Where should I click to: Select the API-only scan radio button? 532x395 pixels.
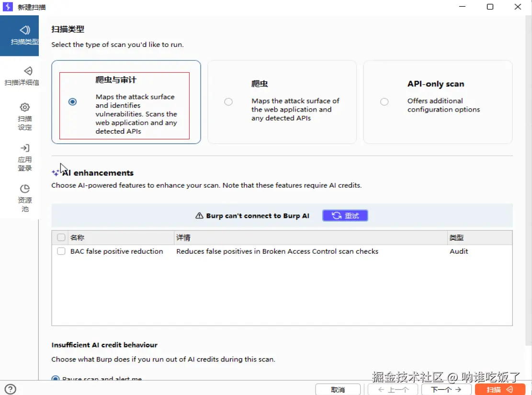[x=384, y=102]
